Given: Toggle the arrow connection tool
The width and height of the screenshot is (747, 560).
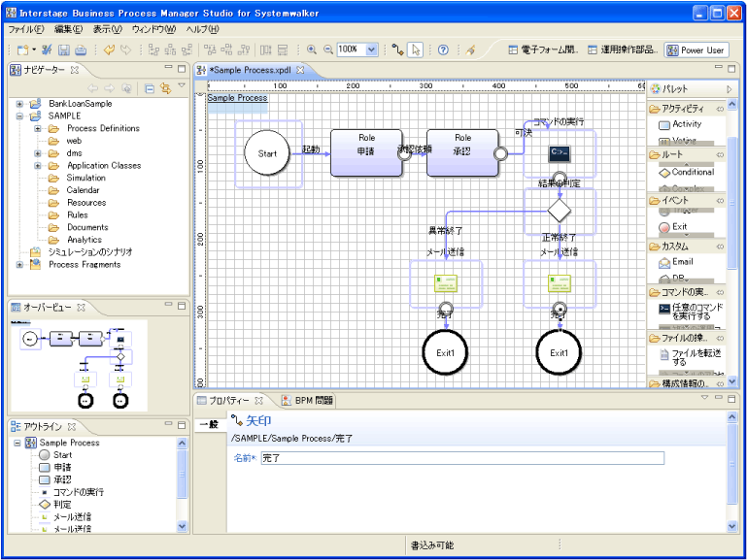Looking at the screenshot, I should [x=398, y=49].
